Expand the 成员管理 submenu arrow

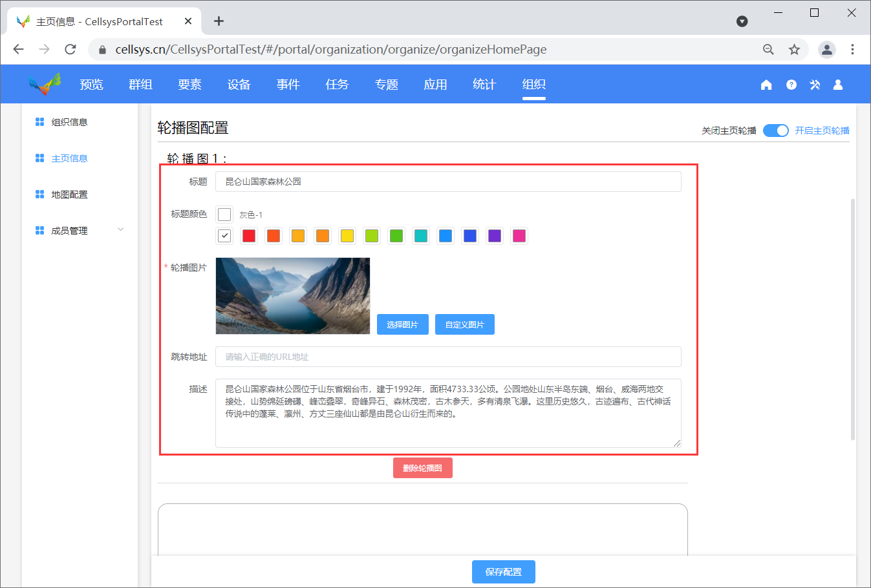120,230
